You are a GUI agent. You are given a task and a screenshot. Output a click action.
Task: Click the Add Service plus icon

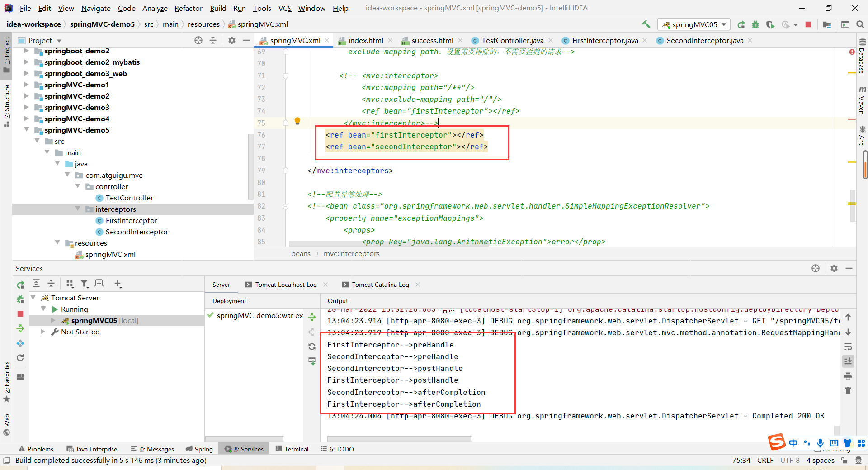pos(118,284)
